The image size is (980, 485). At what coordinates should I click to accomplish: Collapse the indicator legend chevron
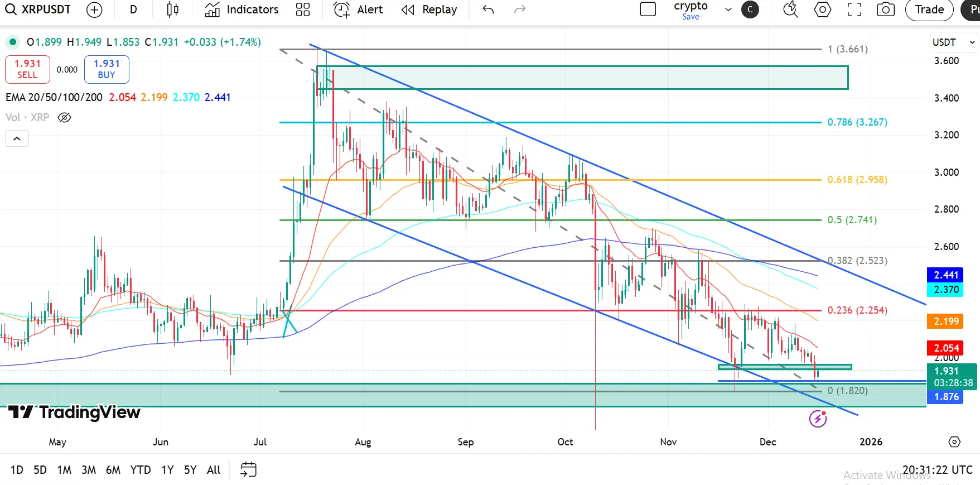[x=17, y=138]
